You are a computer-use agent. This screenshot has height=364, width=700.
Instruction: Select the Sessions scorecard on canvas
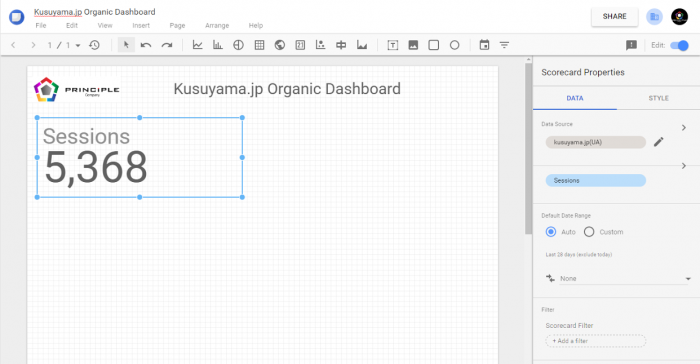[x=140, y=157]
